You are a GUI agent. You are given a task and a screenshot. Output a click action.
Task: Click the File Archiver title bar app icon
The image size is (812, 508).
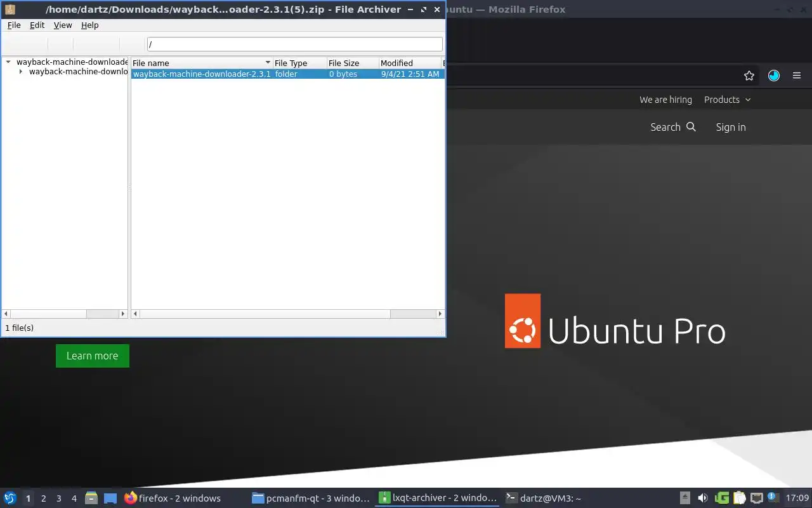pos(10,10)
